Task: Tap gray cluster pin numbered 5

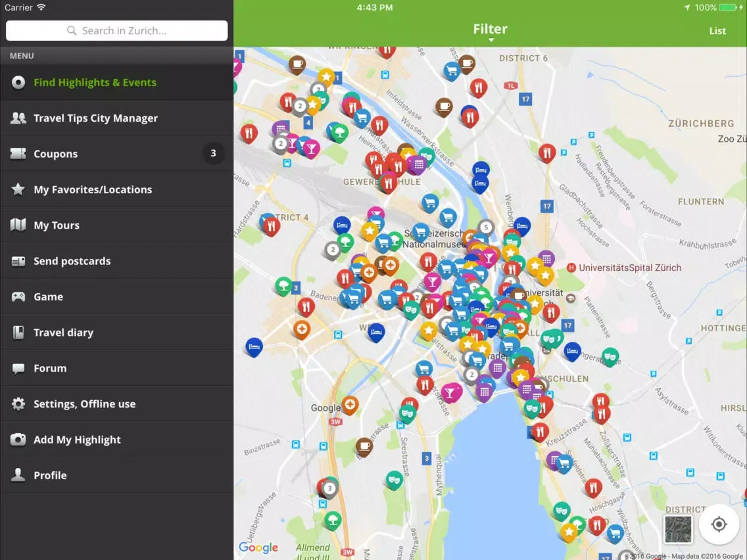Action: coord(485,227)
